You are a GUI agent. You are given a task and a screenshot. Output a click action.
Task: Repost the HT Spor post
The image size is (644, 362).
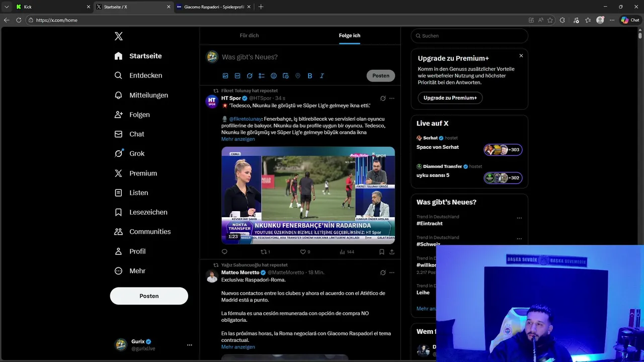265,252
